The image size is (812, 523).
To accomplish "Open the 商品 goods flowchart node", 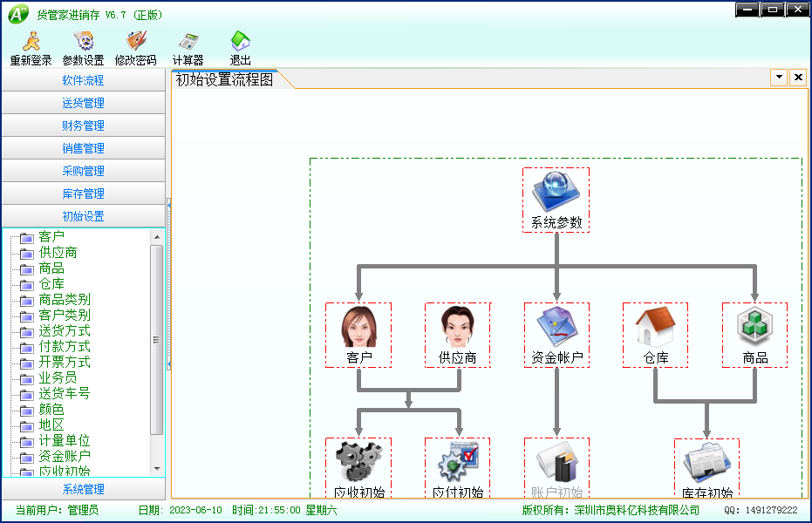I will 755,336.
